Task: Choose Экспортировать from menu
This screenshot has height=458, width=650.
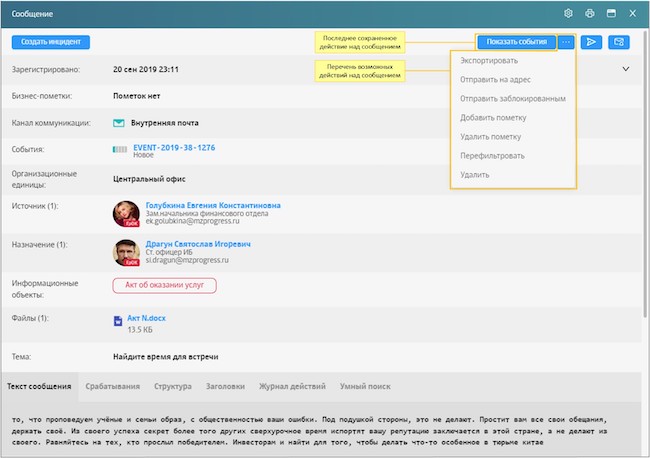Action: pos(489,61)
